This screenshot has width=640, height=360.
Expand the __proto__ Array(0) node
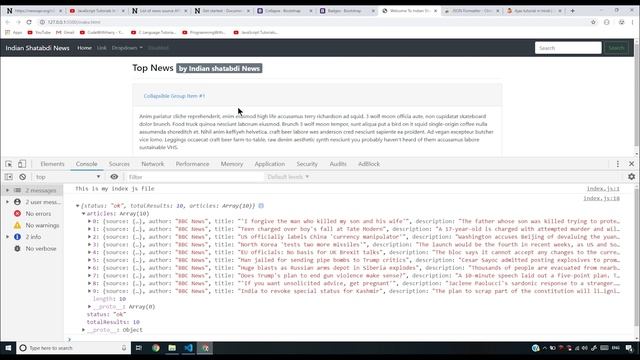click(x=89, y=307)
